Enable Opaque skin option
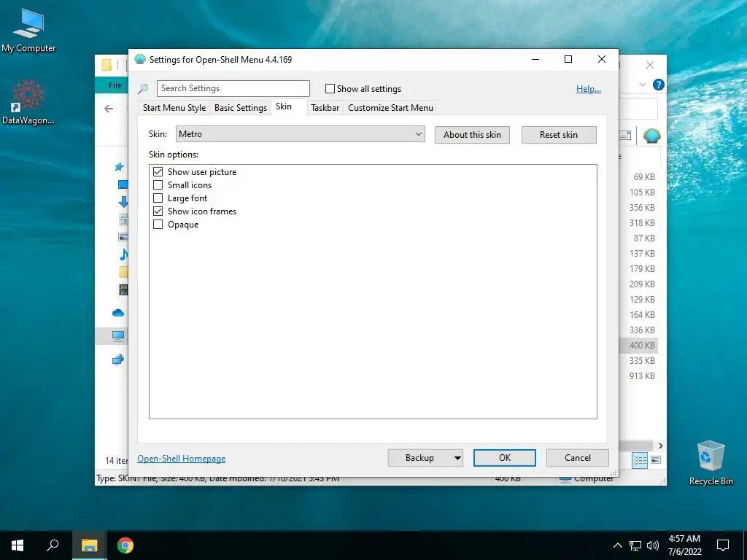Viewport: 747px width, 560px height. click(158, 225)
